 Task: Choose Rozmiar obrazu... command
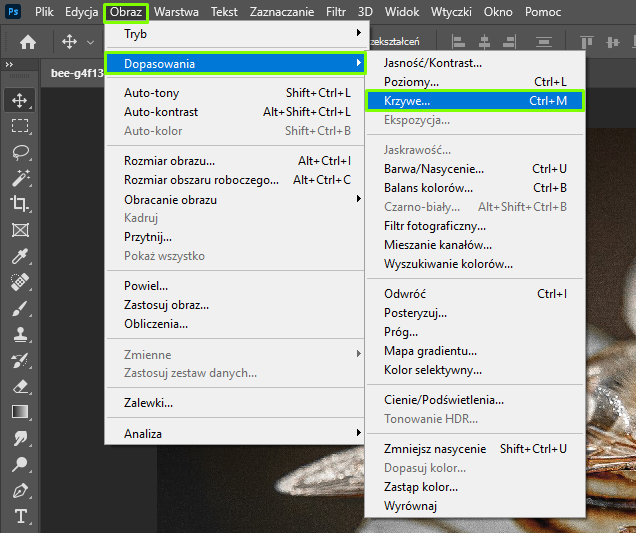click(x=235, y=161)
